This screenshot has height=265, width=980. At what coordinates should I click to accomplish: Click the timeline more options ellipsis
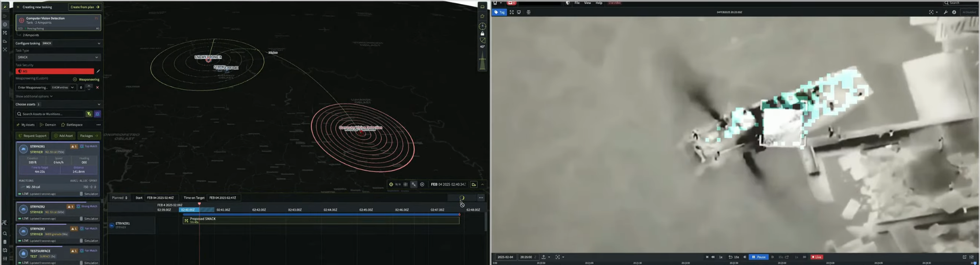coord(480,198)
